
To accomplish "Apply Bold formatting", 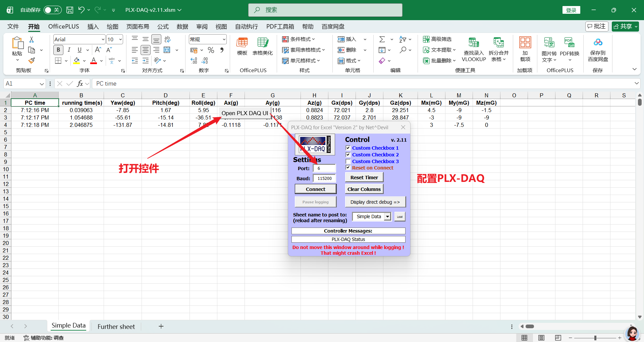I will click(x=58, y=50).
